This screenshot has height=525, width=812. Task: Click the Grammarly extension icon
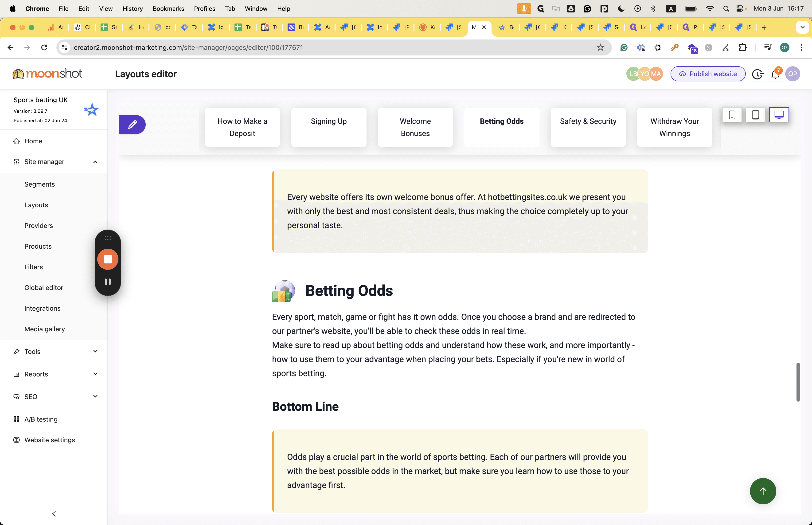pos(624,47)
